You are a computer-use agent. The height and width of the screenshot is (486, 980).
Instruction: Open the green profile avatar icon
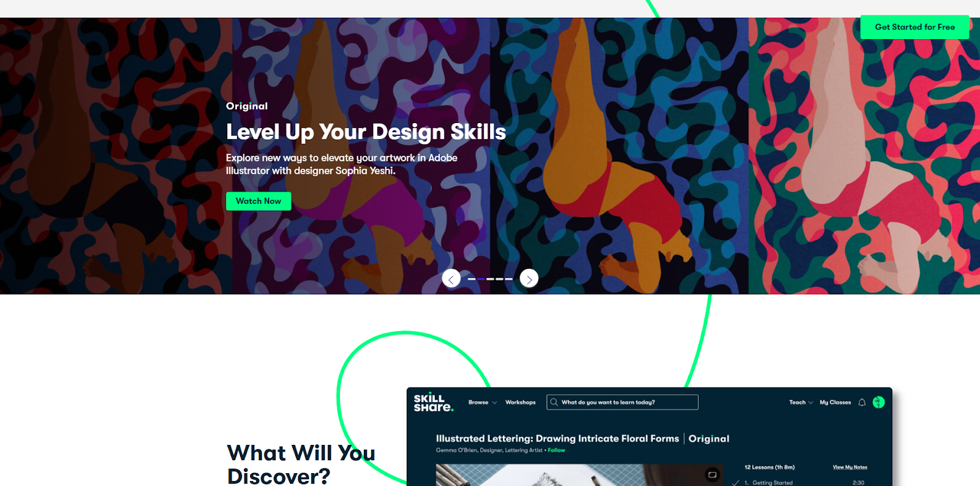click(879, 402)
